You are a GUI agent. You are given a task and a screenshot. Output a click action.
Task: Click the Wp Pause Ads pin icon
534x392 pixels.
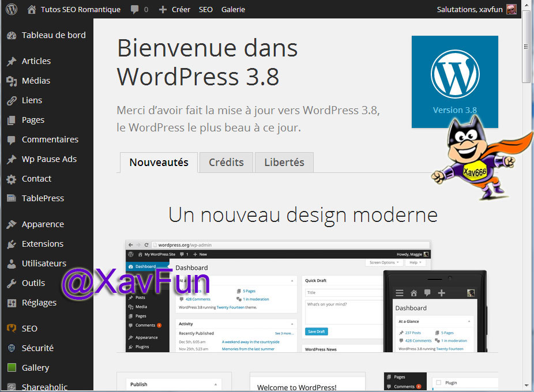[x=12, y=159]
